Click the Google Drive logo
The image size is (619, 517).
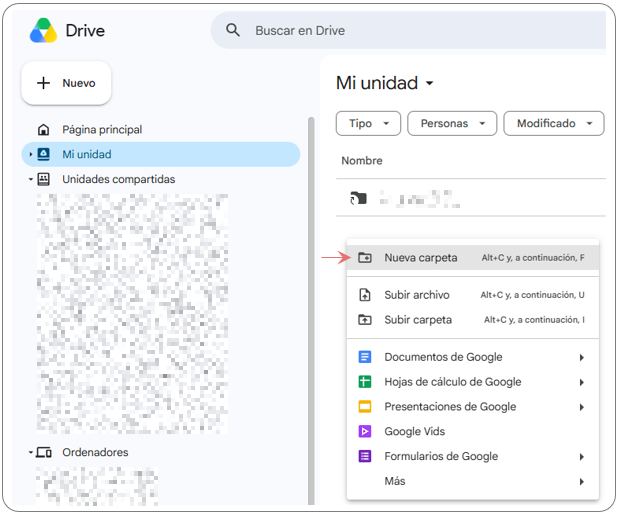pos(43,30)
